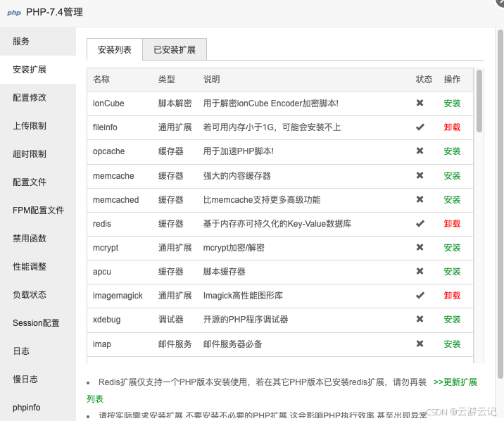Click the 操作 column header
The height and width of the screenshot is (421, 504).
(452, 79)
